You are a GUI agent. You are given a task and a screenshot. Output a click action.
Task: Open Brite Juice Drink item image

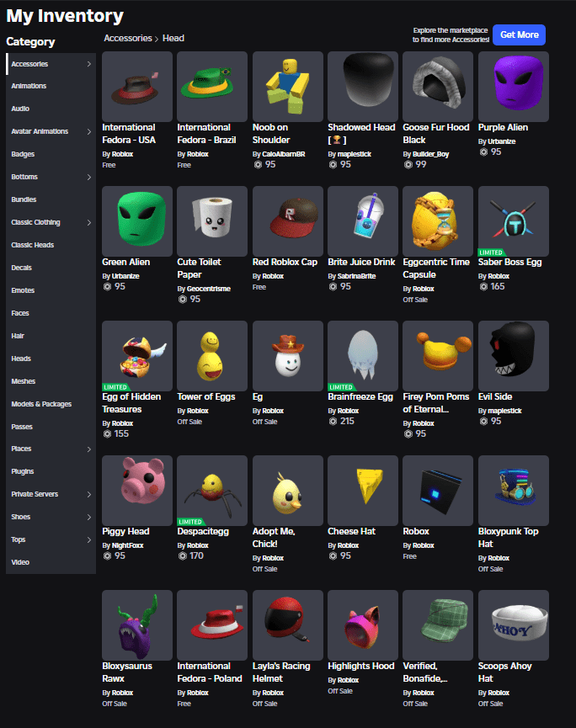click(x=363, y=221)
